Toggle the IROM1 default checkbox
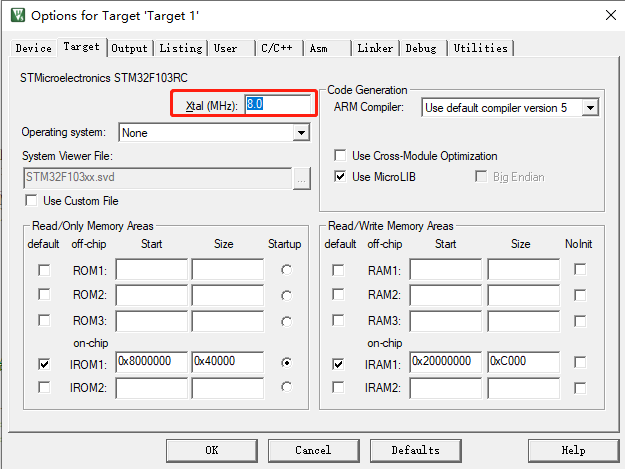This screenshot has width=625, height=469. coord(44,364)
